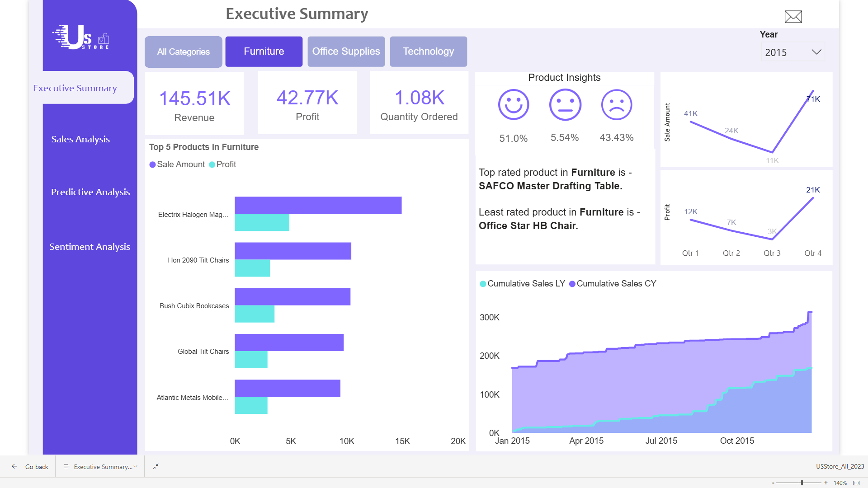Screen dimensions: 868x488
Task: Toggle Cumulative Sales LY legend
Action: click(x=522, y=284)
